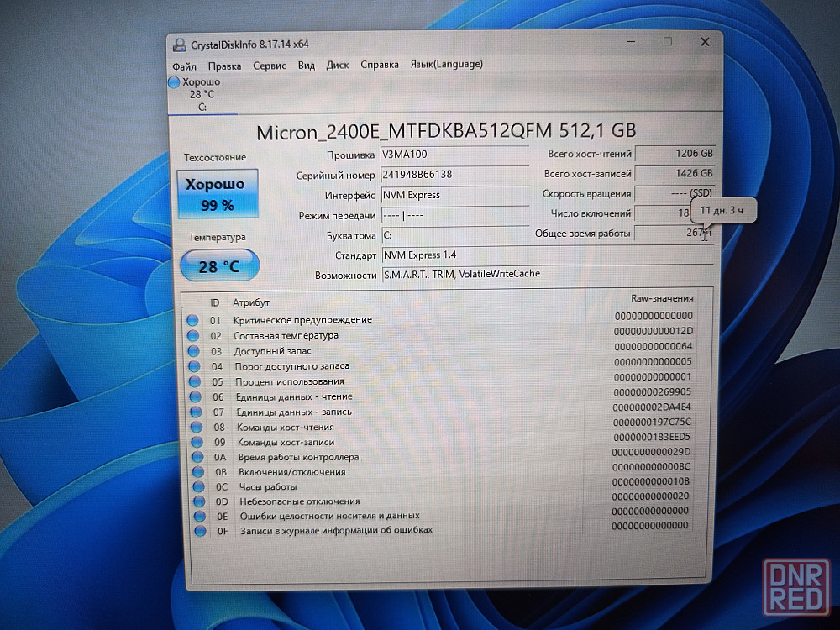This screenshot has height=630, width=840.
Task: Click the ID column header
Action: pyautogui.click(x=215, y=302)
